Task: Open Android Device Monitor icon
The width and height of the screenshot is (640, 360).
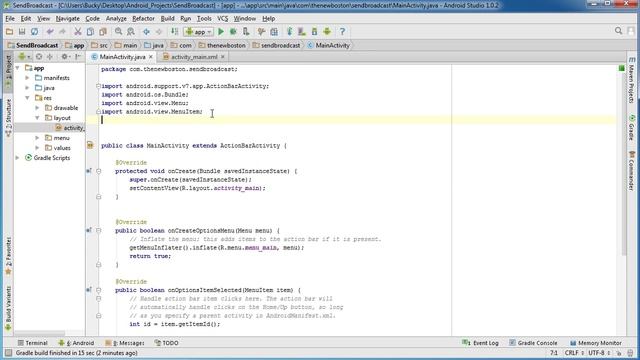Action: (327, 31)
